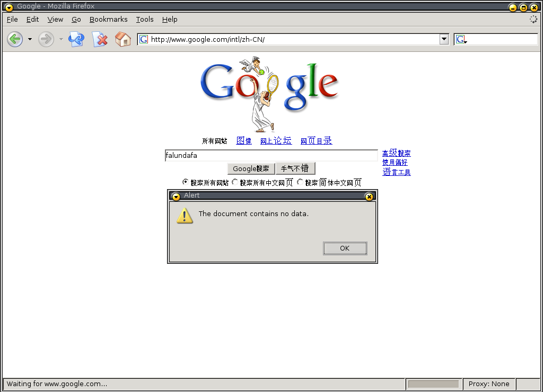The image size is (543, 392).
Task: Click the loading throbber icon
Action: pyautogui.click(x=533, y=20)
